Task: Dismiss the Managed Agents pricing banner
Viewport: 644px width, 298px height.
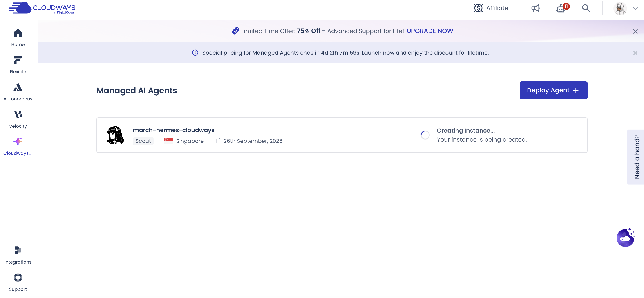Action: pos(635,53)
